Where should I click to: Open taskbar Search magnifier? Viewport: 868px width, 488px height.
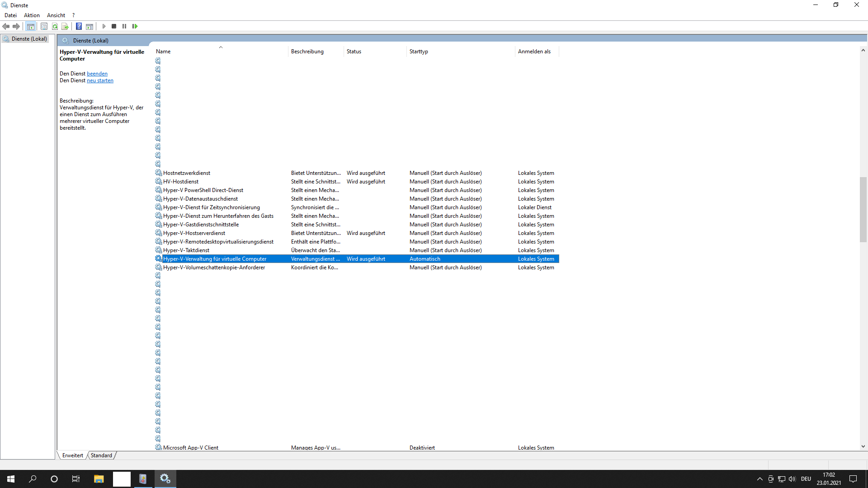[x=33, y=479]
